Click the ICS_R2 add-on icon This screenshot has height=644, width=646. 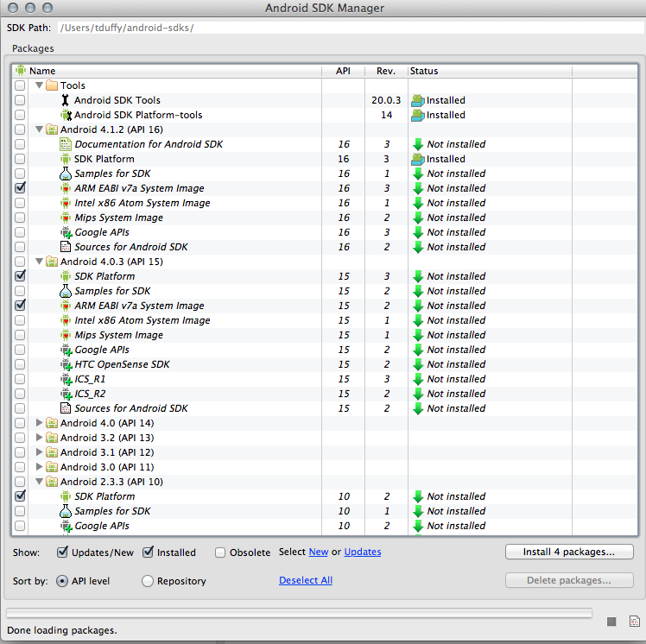[x=66, y=394]
